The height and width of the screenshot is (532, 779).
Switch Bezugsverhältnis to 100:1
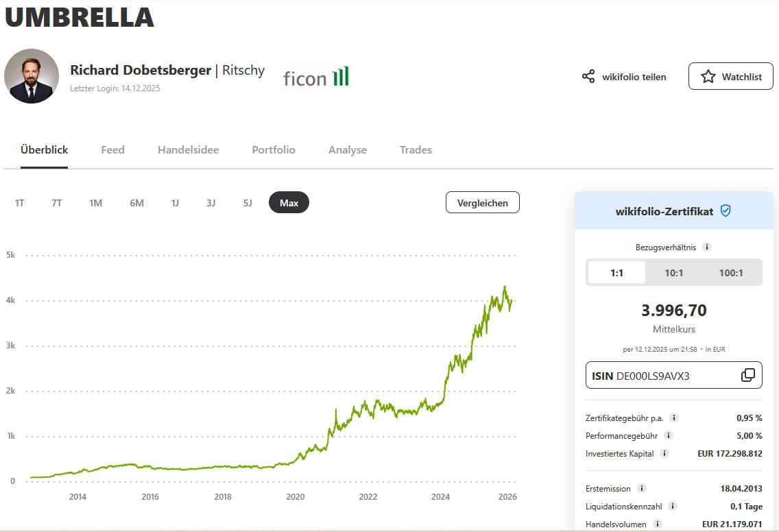click(731, 273)
